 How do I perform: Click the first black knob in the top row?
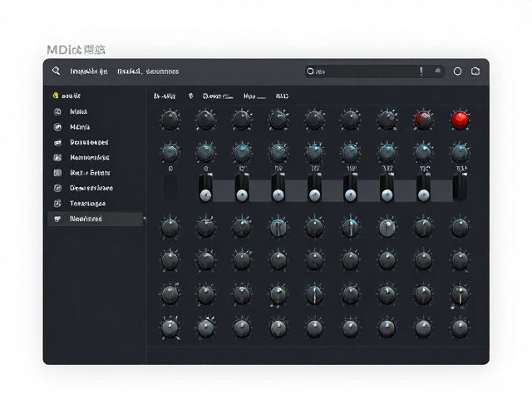tap(170, 120)
